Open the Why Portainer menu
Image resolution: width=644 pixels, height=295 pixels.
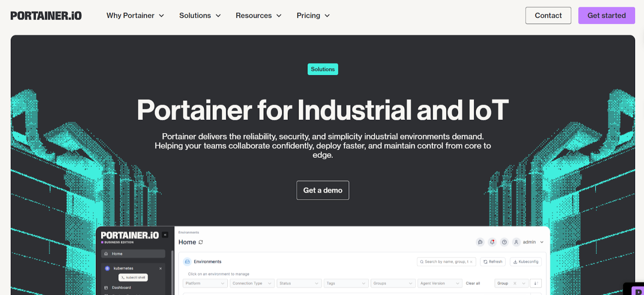point(135,16)
